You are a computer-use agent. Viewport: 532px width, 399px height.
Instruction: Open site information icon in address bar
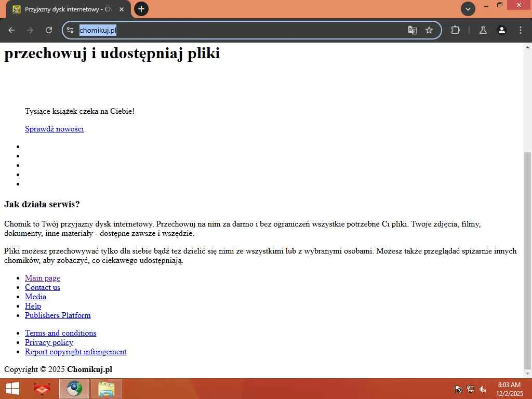click(70, 30)
